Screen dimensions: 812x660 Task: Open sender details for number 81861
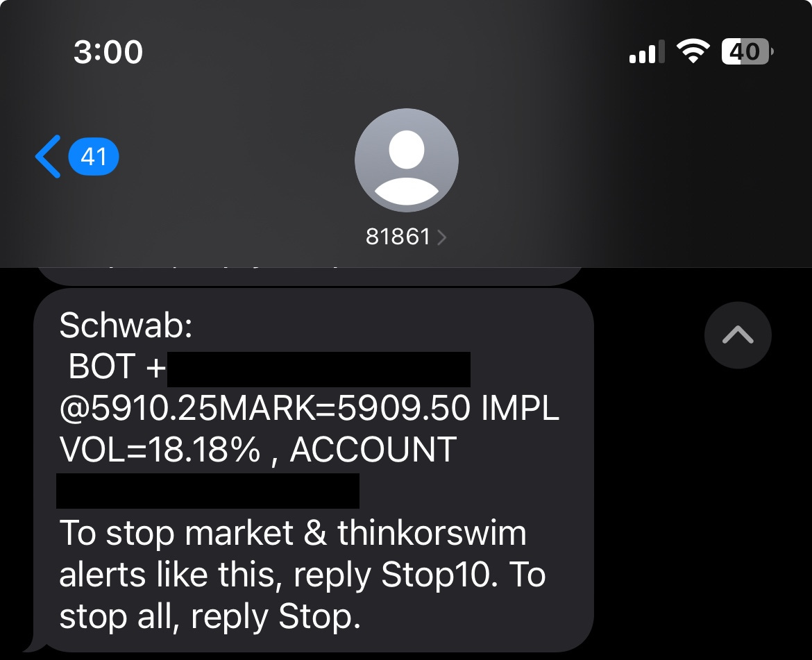pyautogui.click(x=398, y=237)
